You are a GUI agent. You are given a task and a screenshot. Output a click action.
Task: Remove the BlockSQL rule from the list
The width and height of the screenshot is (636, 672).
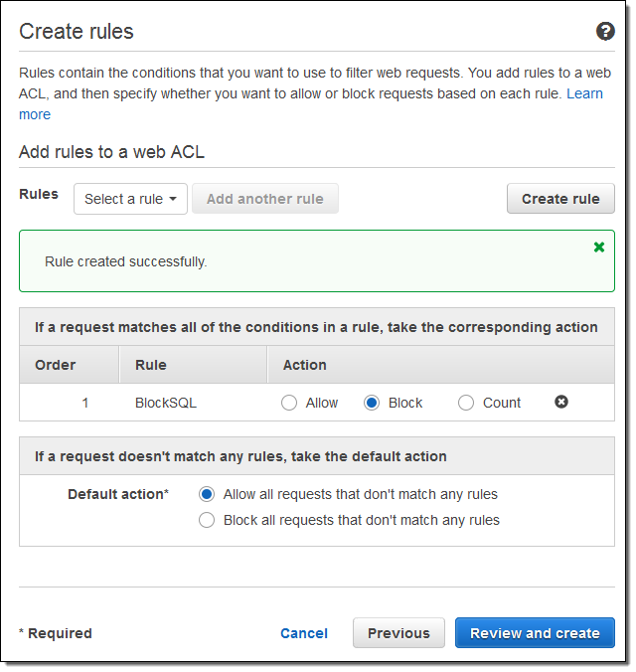[x=561, y=402]
